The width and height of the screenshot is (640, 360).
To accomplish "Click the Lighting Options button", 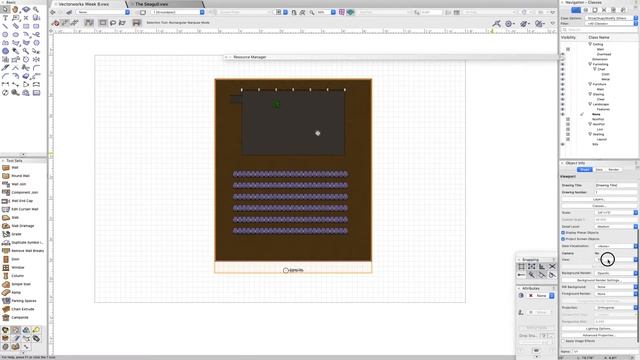I will (598, 328).
